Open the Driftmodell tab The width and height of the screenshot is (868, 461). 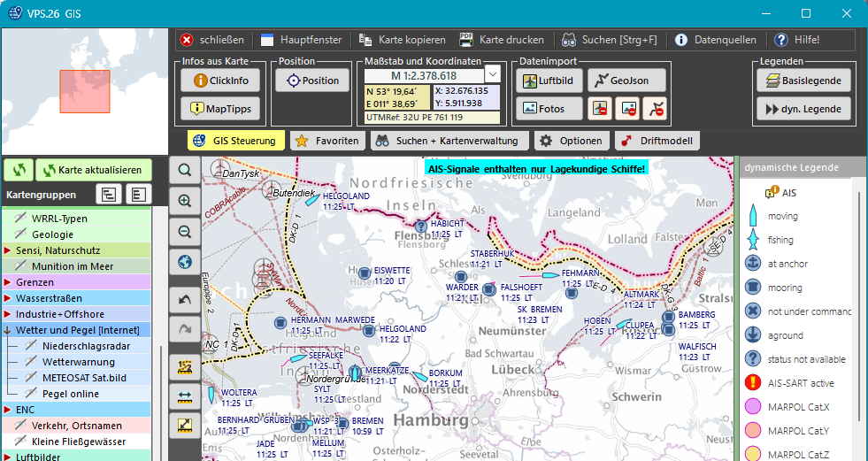(x=645, y=141)
